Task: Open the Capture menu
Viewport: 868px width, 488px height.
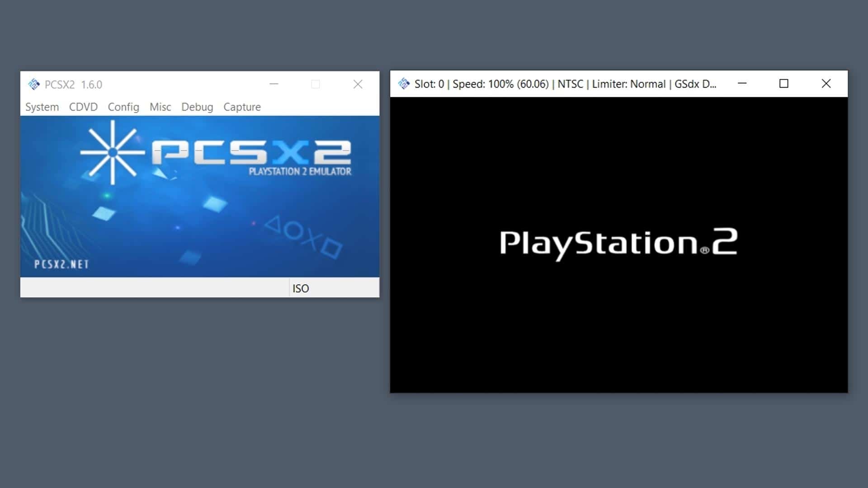Action: (x=242, y=107)
